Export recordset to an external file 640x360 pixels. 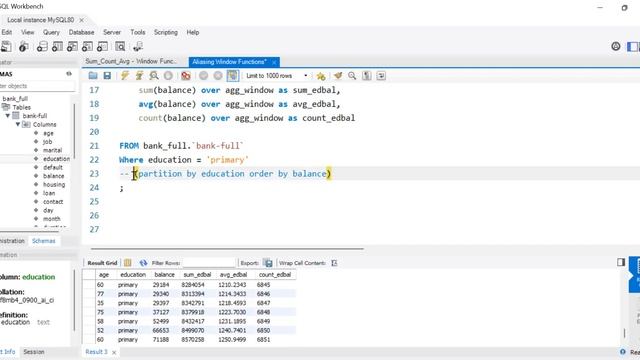click(x=268, y=263)
